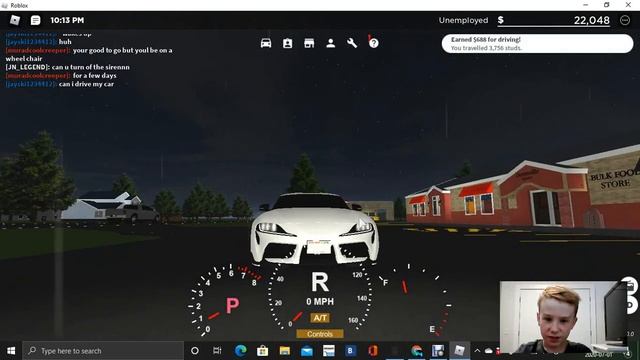
Task: Click the "for a few days" chat message
Action: tap(95, 76)
